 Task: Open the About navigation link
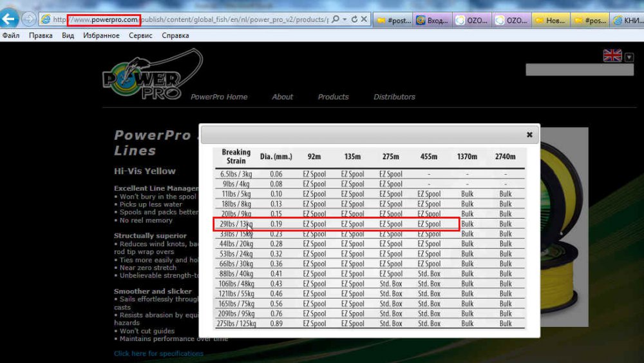(282, 97)
